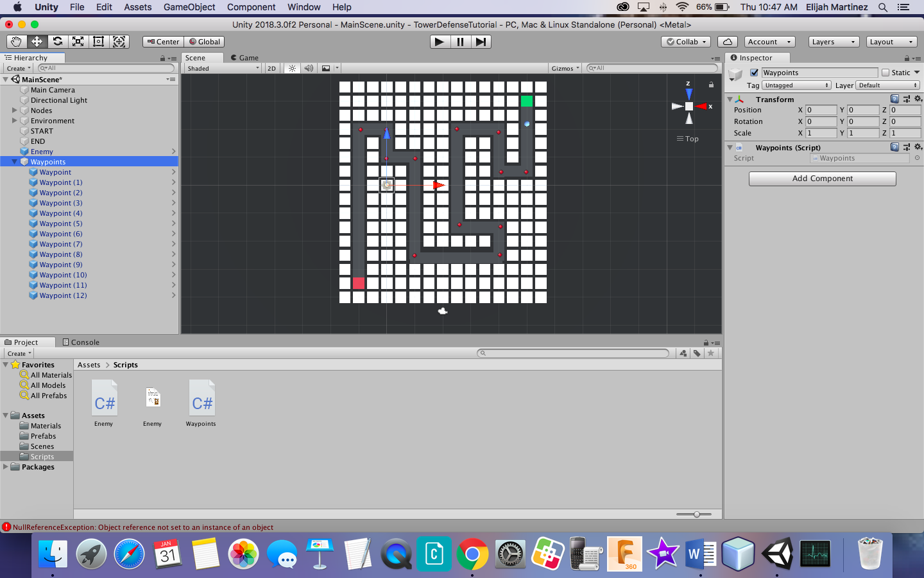Open the Tag dropdown in the Inspector
Viewport: 924px width, 578px height.
click(x=796, y=85)
